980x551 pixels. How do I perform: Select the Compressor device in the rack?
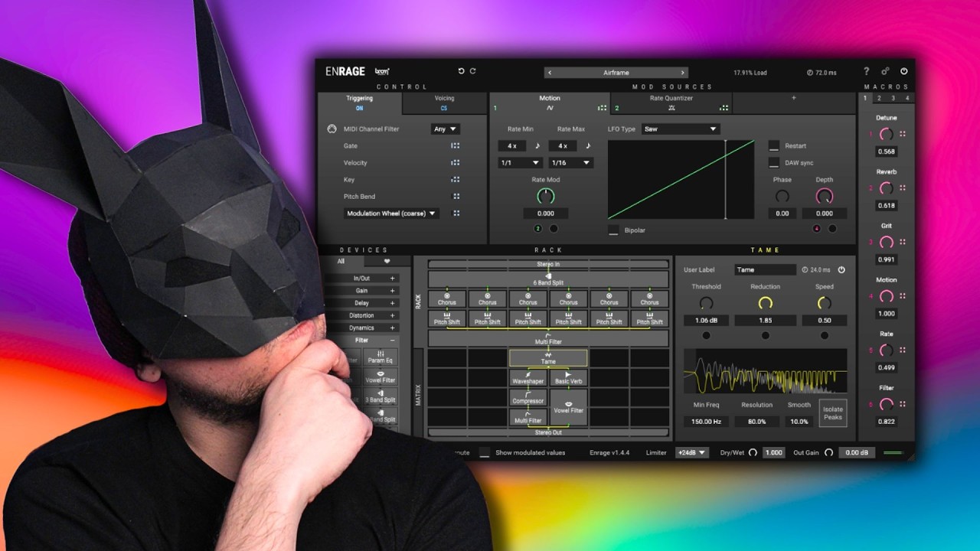click(528, 397)
